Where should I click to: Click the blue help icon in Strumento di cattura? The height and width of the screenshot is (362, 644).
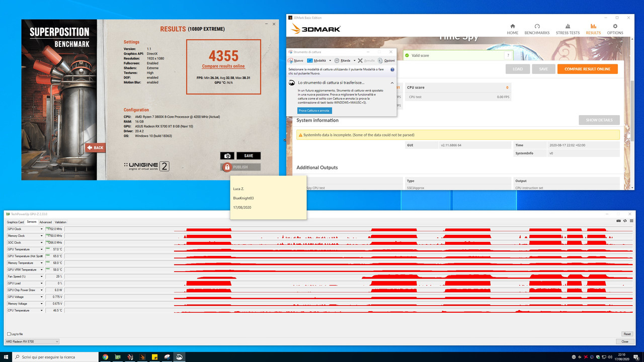pos(392,69)
